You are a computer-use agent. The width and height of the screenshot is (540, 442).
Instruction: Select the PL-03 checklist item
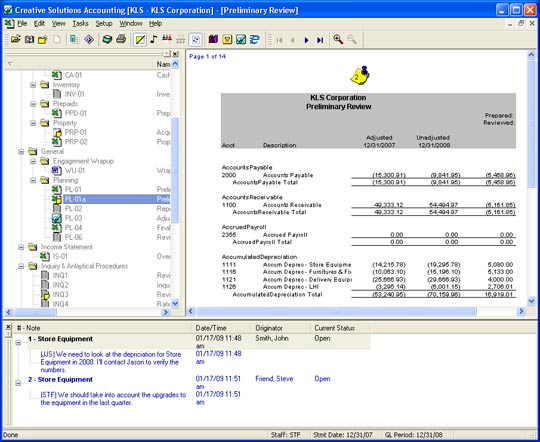73,218
